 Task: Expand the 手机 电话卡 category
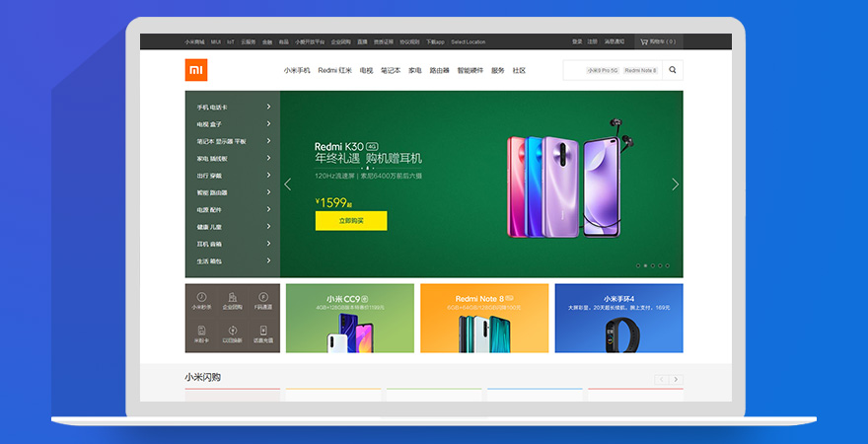point(232,107)
